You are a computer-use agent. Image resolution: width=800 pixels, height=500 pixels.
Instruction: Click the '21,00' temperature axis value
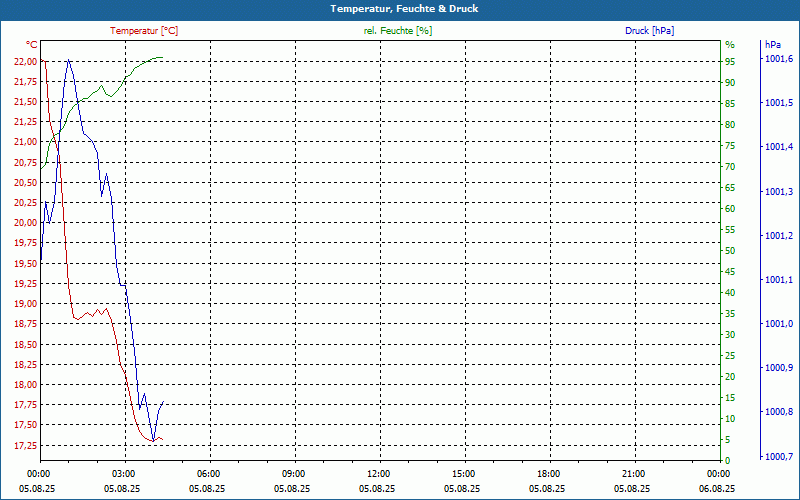(x=24, y=142)
